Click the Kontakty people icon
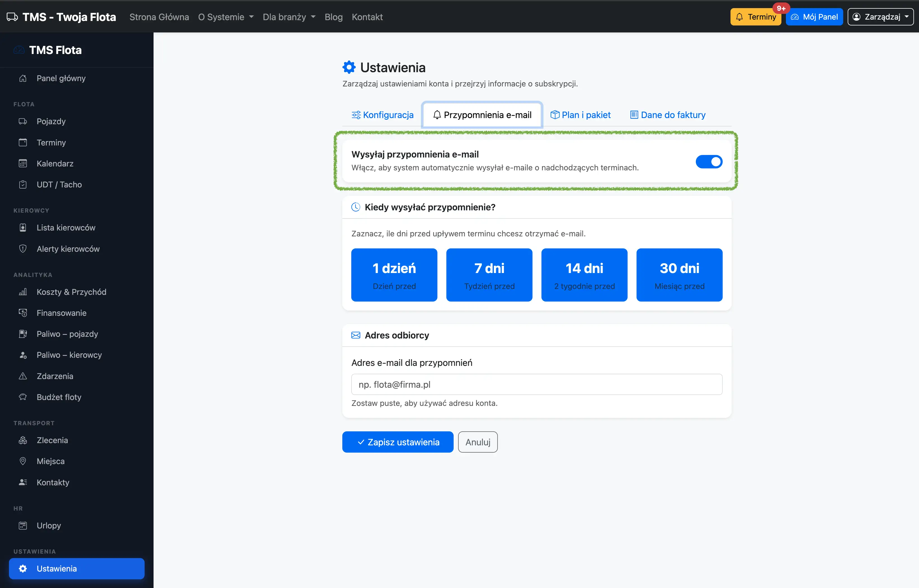 pos(23,482)
